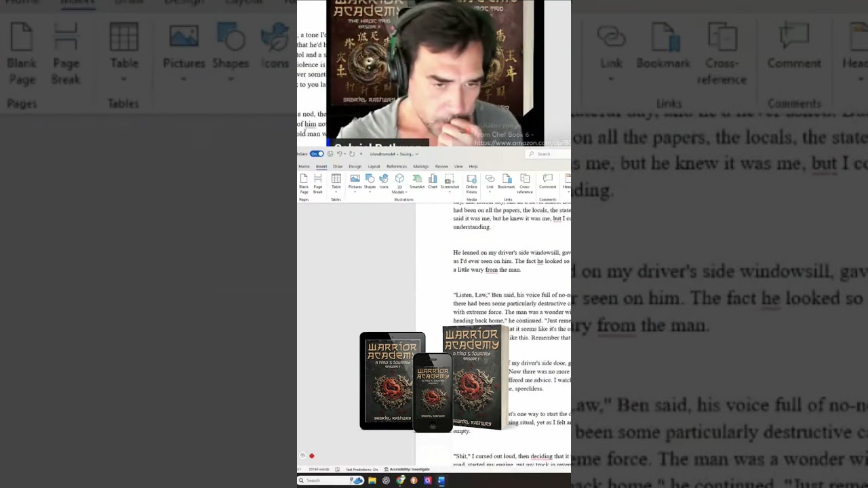Select the Insert tab
Viewport: 868px width, 488px height.
pyautogui.click(x=321, y=167)
